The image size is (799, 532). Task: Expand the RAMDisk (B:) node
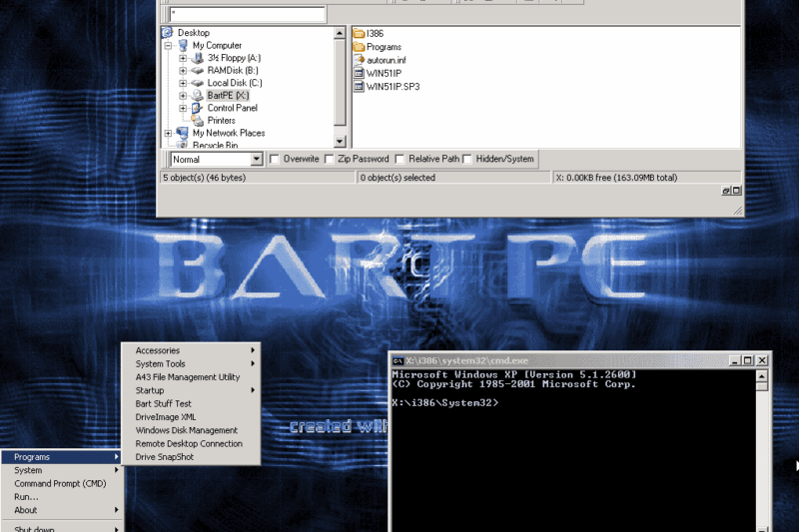[183, 71]
